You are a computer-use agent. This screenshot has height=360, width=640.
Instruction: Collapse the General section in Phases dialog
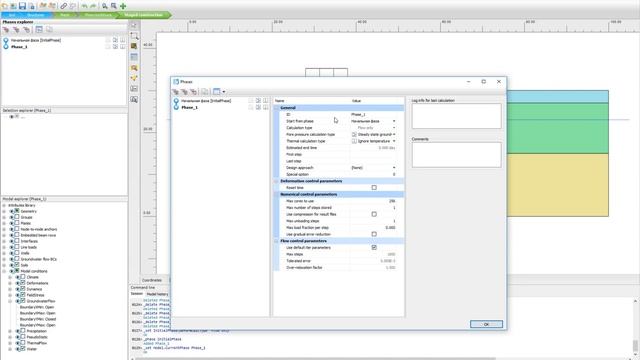276,108
